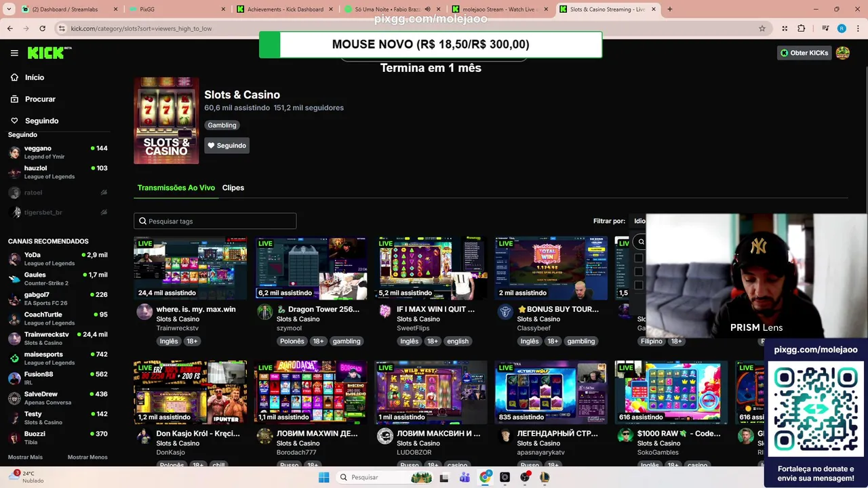This screenshot has height=488, width=868.
Task: Click Mostrar Menos in recommended channels
Action: click(87, 457)
